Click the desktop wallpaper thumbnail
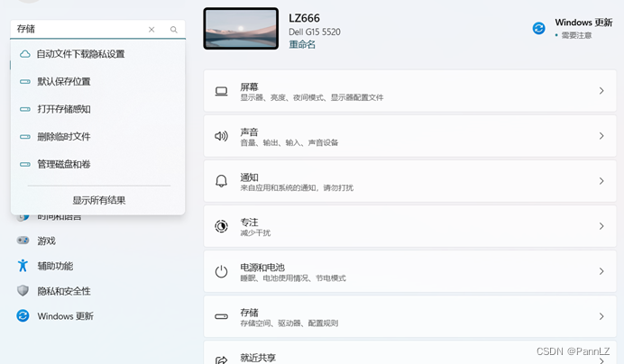Image resolution: width=624 pixels, height=364 pixels. click(241, 29)
